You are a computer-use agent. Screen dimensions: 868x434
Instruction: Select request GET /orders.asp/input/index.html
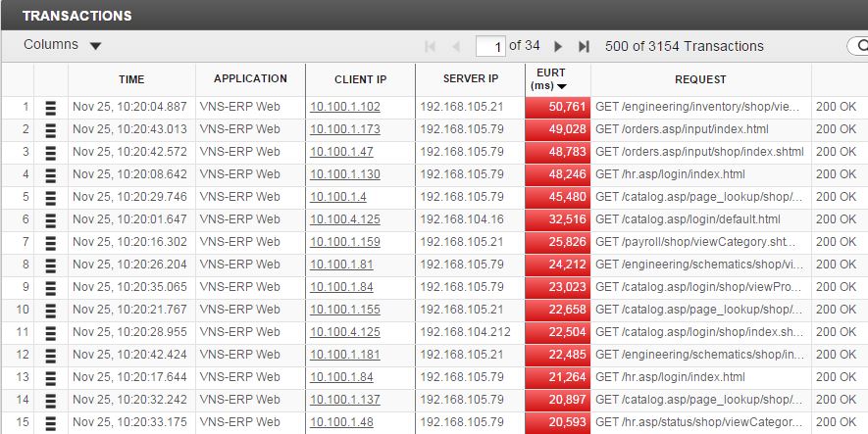(682, 129)
